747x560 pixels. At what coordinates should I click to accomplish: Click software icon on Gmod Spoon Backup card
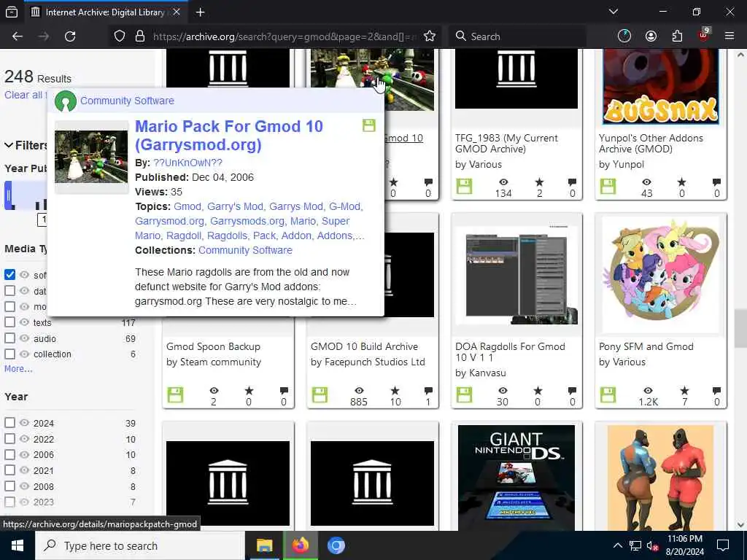[175, 394]
